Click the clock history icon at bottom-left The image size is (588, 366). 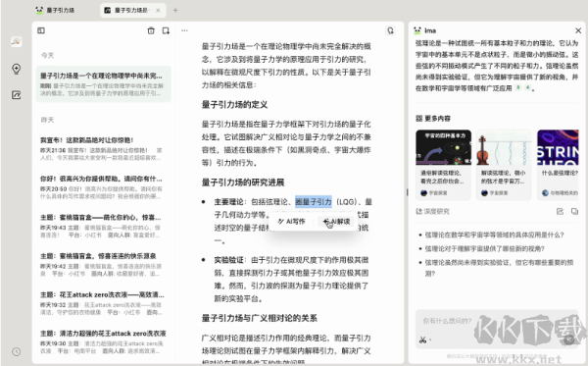(16, 351)
